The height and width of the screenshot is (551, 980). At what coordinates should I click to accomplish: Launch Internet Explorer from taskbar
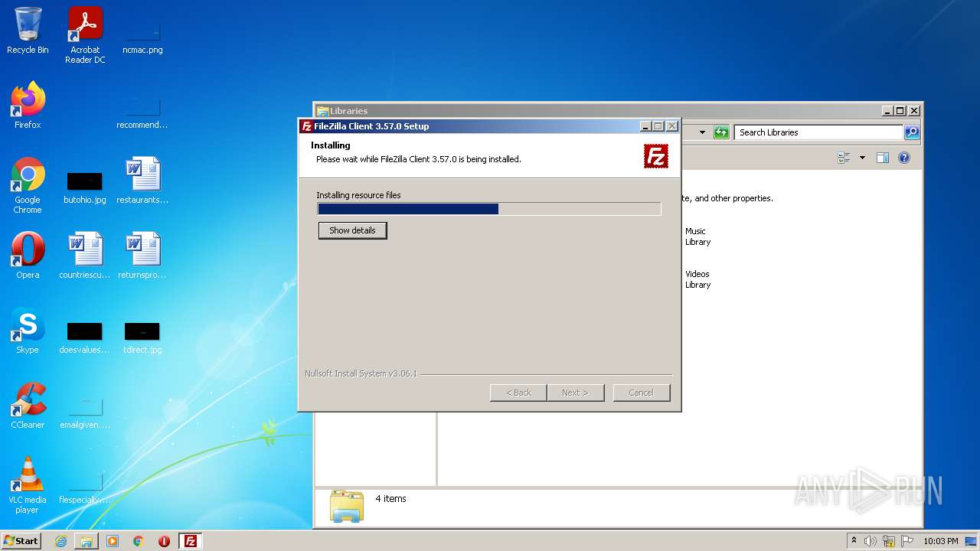pos(61,541)
